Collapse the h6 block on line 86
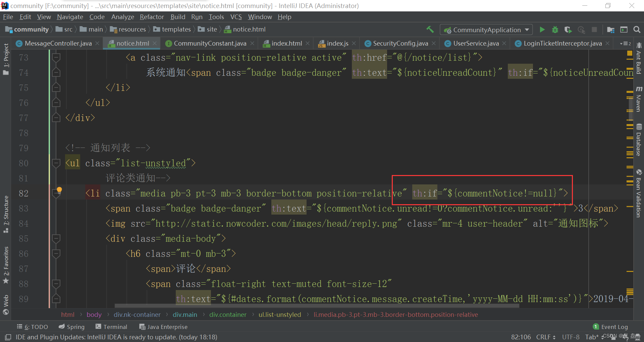Viewport: 644px width, 342px height. [x=56, y=254]
